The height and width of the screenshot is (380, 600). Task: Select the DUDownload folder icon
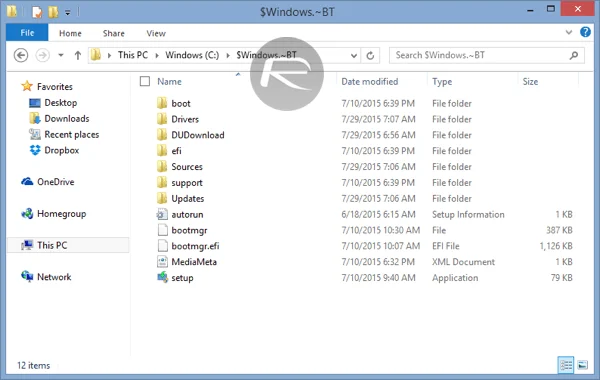[162, 135]
